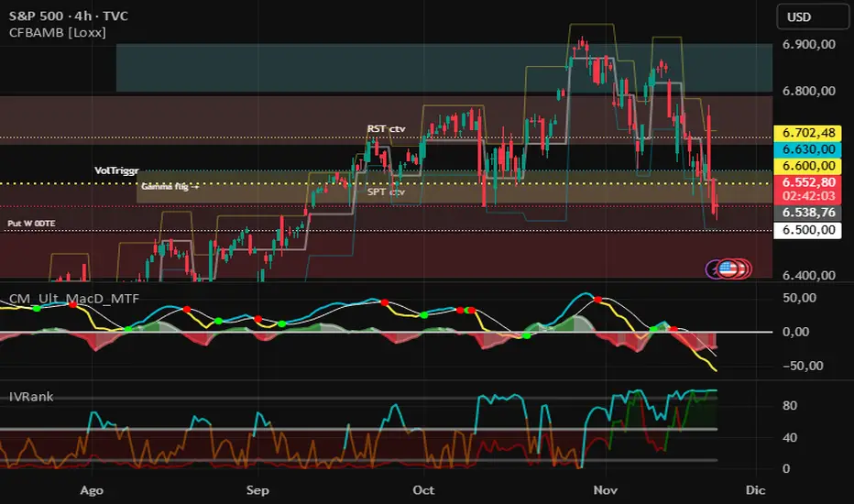Click the Put W 0DTE level label
Image resolution: width=854 pixels, height=504 pixels.
(x=31, y=224)
